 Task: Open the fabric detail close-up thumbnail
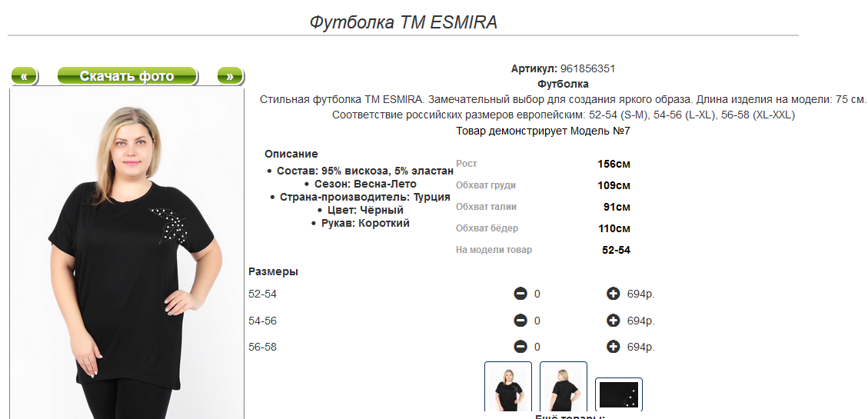619,396
